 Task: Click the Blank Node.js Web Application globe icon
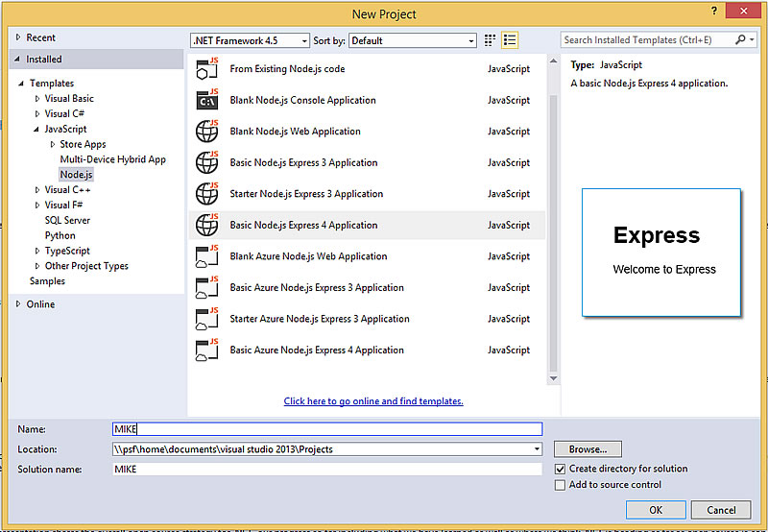coord(206,132)
